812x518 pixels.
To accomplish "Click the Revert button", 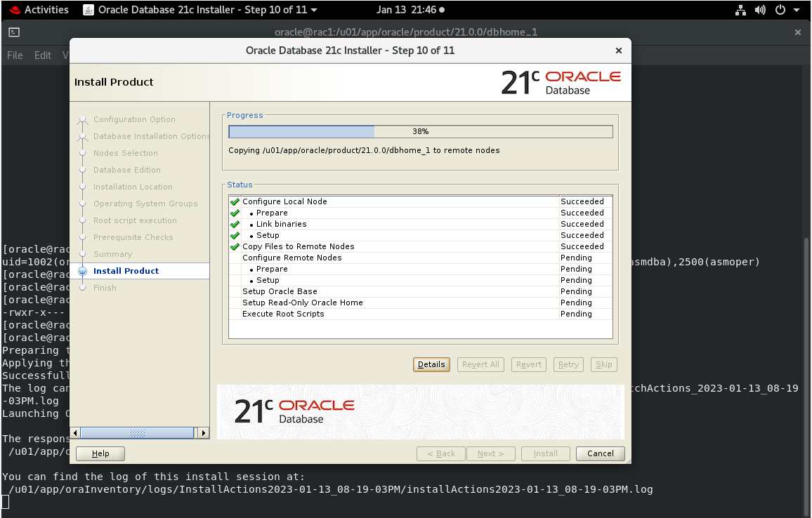I will (529, 364).
